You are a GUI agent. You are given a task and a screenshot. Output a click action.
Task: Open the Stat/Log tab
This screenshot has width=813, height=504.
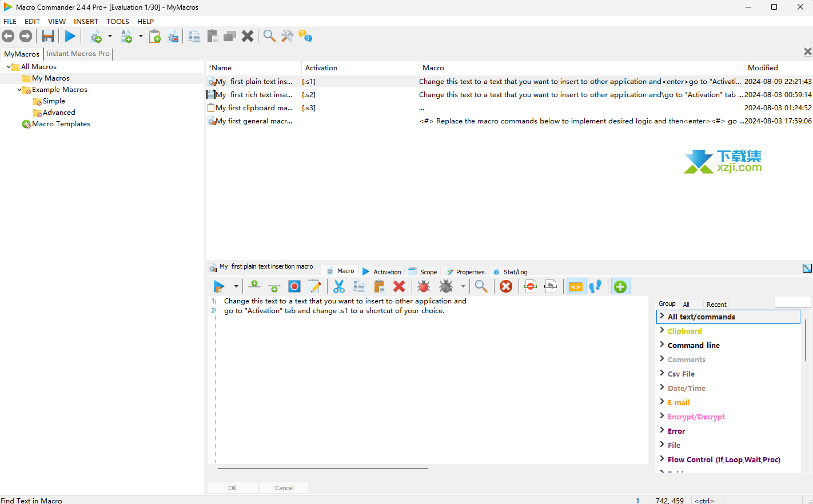point(511,271)
